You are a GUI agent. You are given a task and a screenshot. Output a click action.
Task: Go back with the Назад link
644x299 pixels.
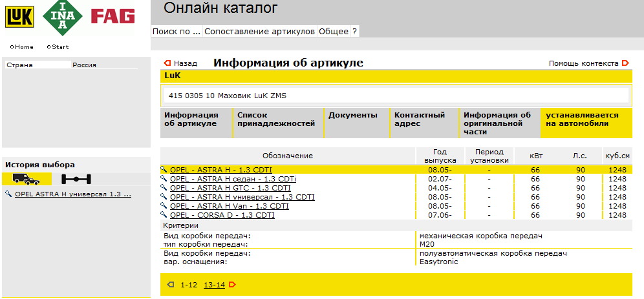[x=185, y=63]
